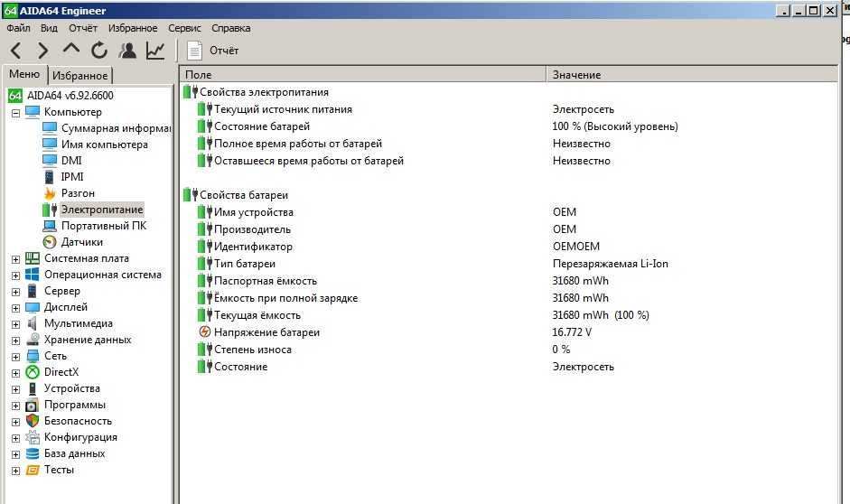850x504 pixels.
Task: Select Электропитание tree item
Action: coord(102,210)
